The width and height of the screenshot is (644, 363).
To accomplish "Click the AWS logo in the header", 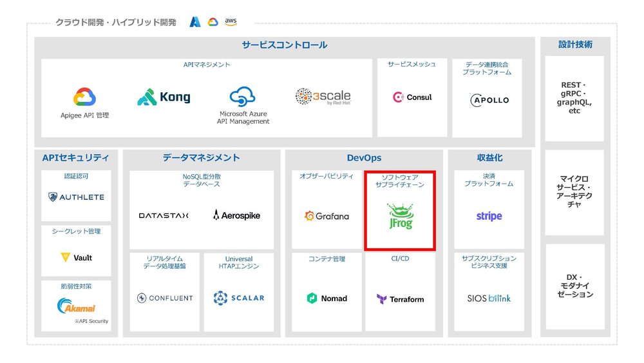I will (231, 22).
